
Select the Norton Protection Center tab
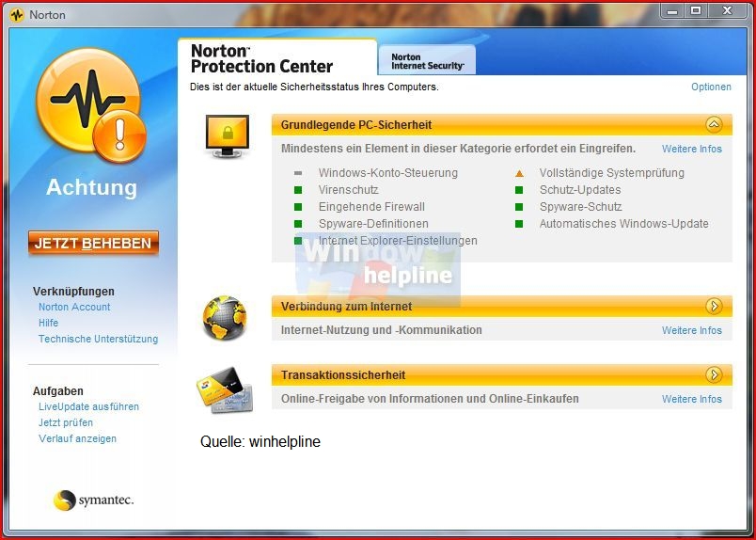tap(277, 58)
